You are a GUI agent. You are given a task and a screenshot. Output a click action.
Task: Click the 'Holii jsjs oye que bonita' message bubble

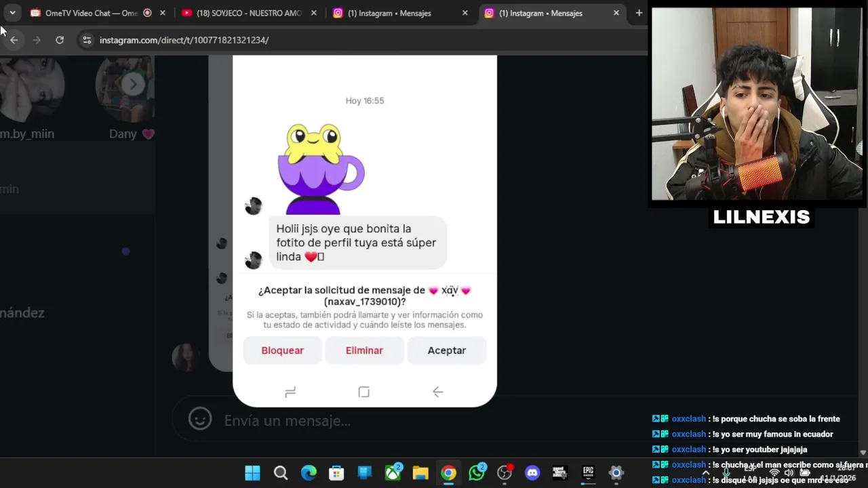(357, 243)
